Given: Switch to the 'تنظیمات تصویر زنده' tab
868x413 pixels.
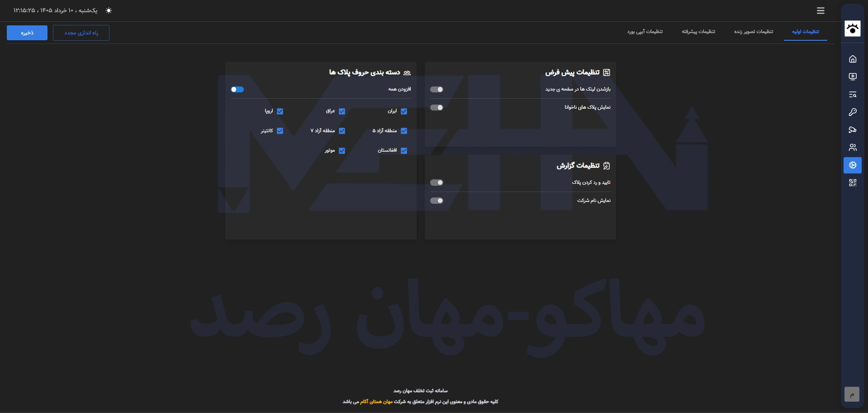Looking at the screenshot, I should click(754, 32).
